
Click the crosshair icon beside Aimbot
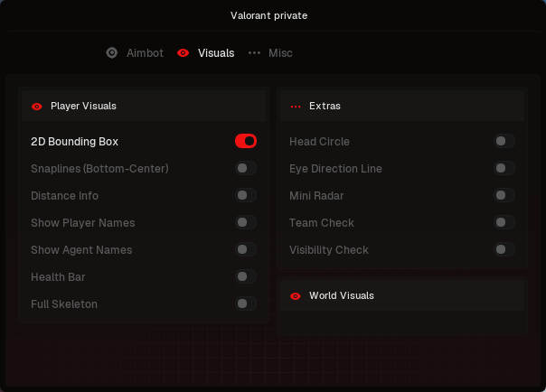(x=112, y=53)
